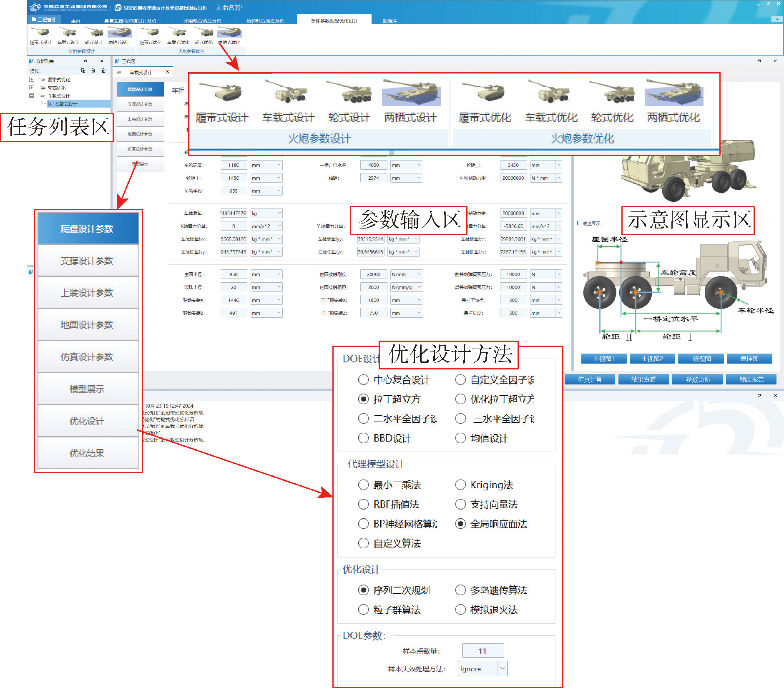The height and width of the screenshot is (688, 784).
Task: Choose the Kriging法 radio option
Action: point(460,485)
